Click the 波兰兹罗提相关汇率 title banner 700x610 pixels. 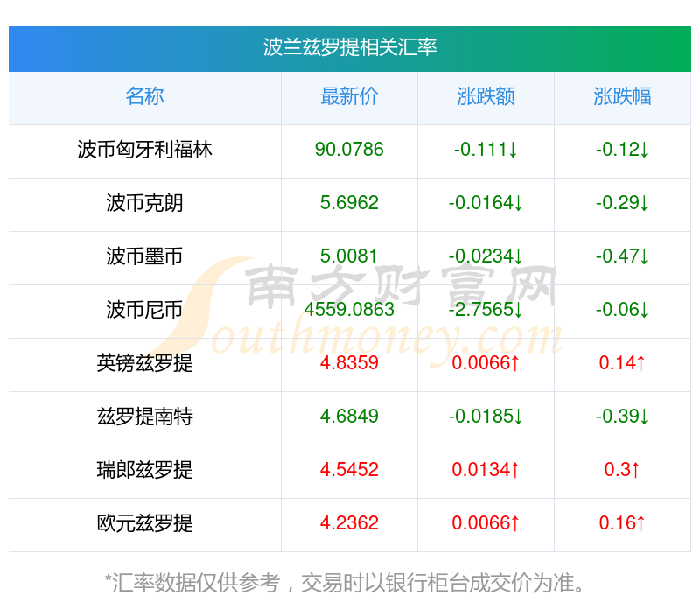[349, 48]
